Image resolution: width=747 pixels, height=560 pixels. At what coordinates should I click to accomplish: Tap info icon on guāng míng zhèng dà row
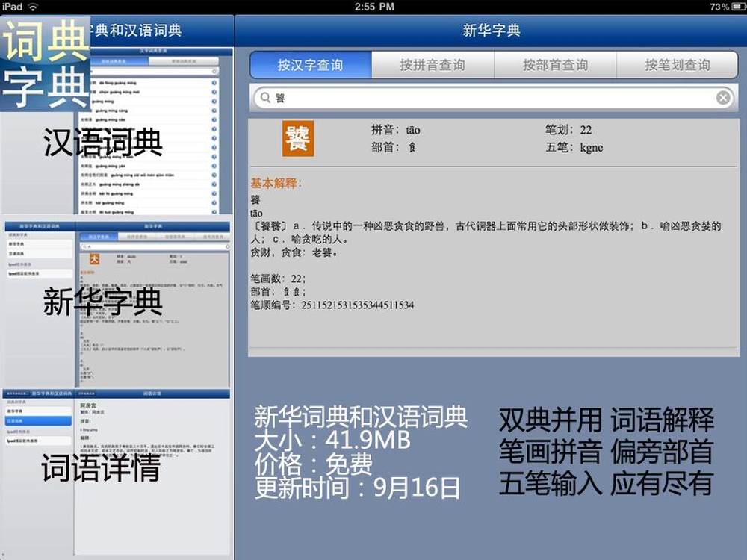coord(214,184)
